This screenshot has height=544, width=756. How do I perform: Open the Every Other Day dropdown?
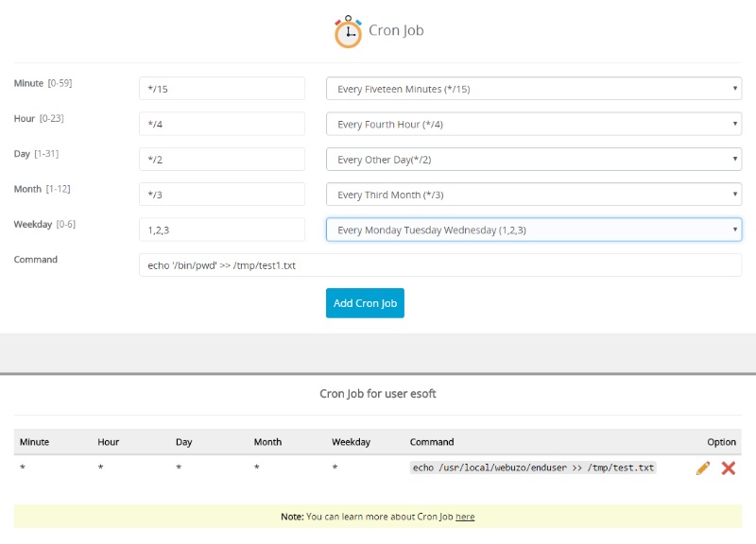[534, 160]
